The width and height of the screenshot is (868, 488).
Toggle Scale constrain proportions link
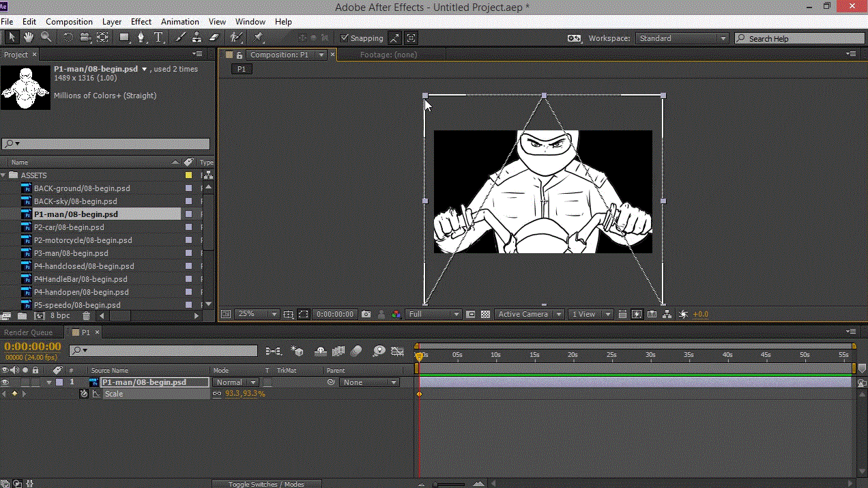pos(217,394)
